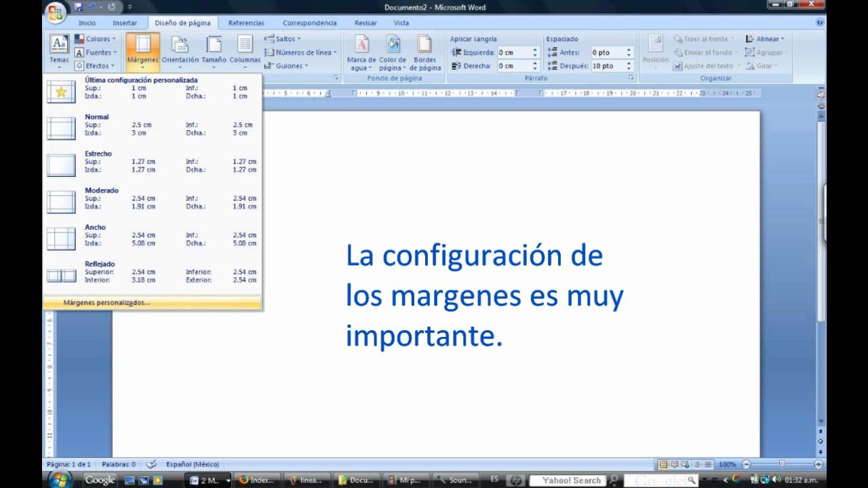Viewport: 868px width, 488px height.
Task: Select the Normal margin preset
Action: [x=153, y=128]
